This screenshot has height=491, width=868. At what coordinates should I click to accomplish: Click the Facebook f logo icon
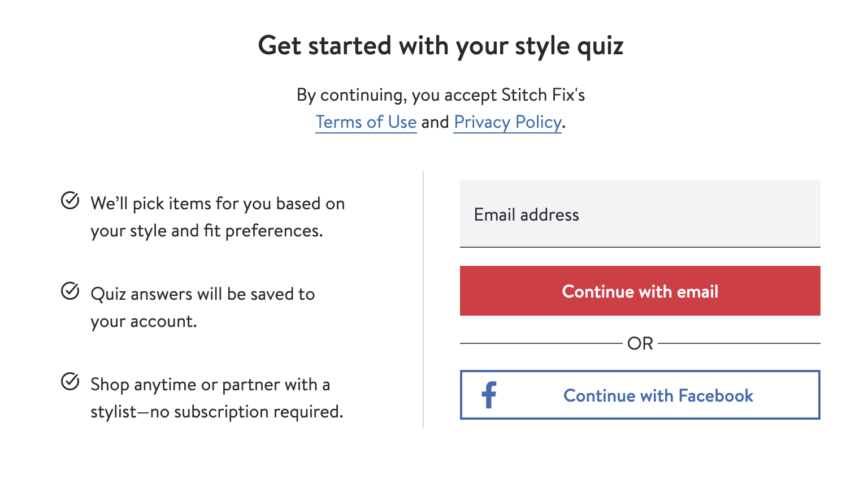coord(489,395)
